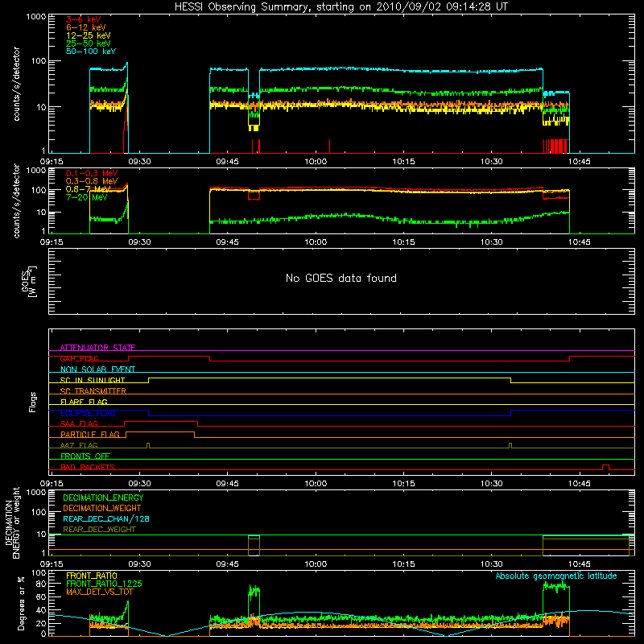Image resolution: width=644 pixels, height=644 pixels.
Task: Click the GOES W m-2 axis label
Action: [29, 281]
